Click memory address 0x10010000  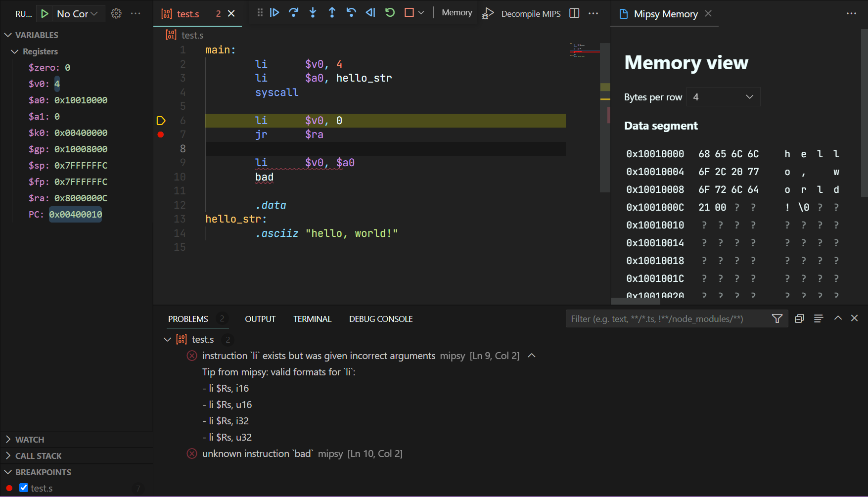[x=655, y=154]
